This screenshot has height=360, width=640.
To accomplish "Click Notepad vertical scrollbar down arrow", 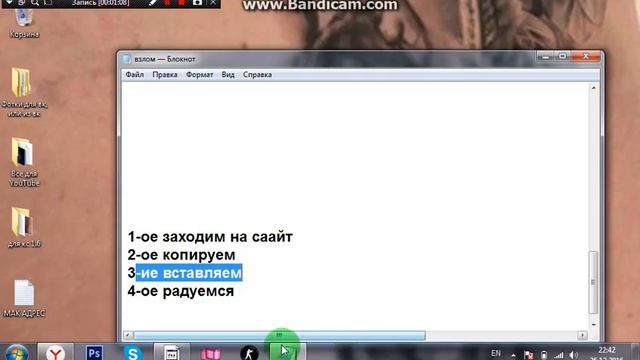I will click(x=593, y=324).
